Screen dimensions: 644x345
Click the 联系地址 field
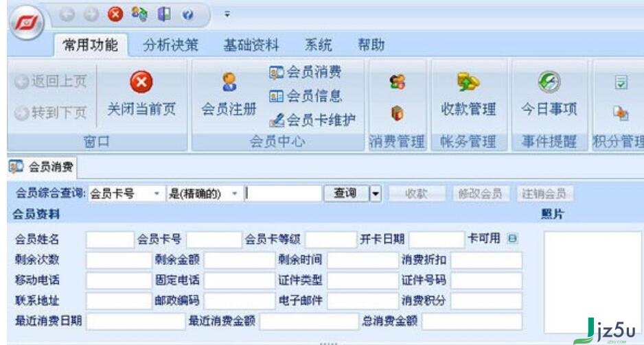(x=119, y=301)
